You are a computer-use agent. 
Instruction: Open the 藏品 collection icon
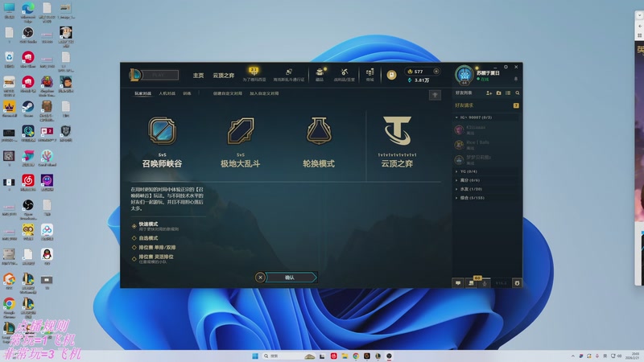point(320,74)
